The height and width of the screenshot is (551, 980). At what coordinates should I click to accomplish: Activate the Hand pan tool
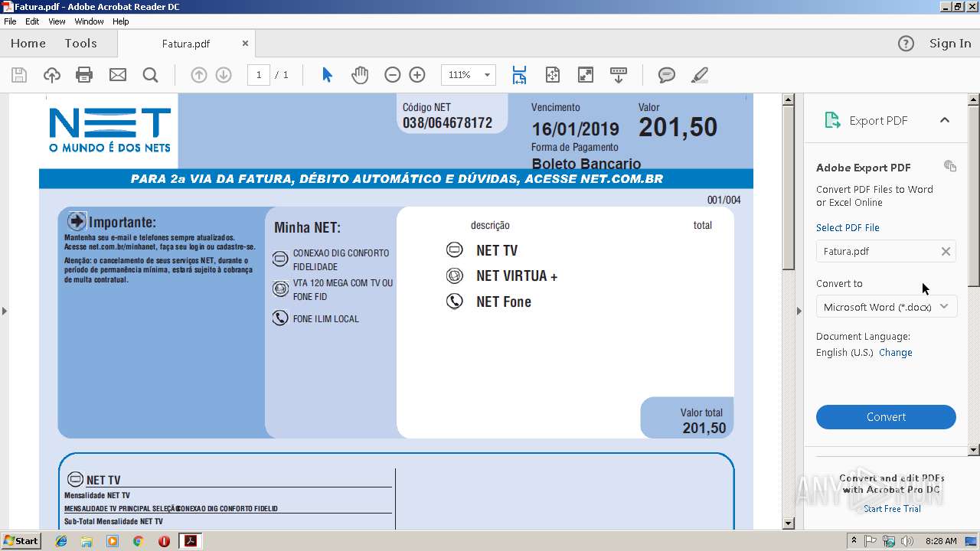tap(360, 75)
